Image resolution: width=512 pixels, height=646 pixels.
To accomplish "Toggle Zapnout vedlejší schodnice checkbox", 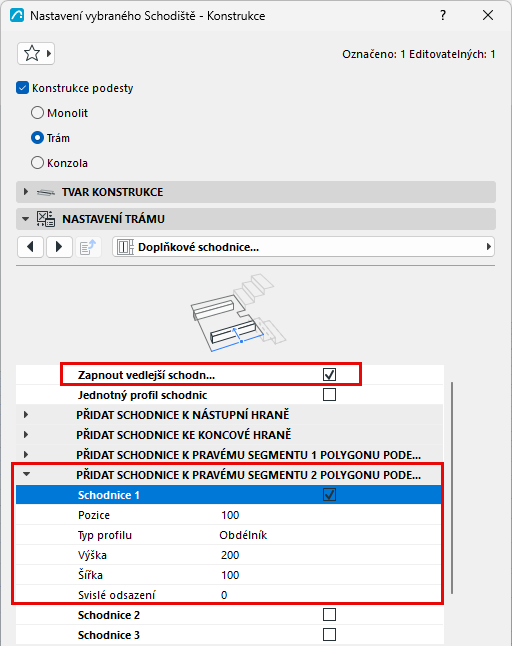I will pos(330,374).
